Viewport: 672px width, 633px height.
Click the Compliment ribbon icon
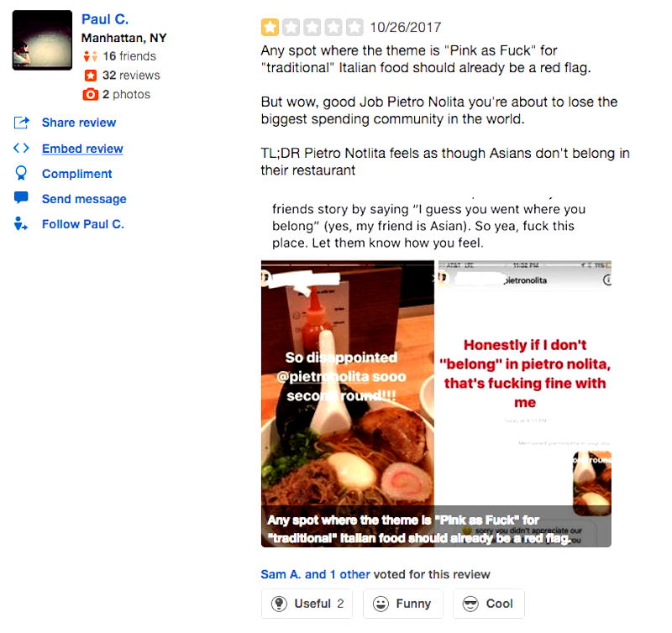tap(21, 173)
